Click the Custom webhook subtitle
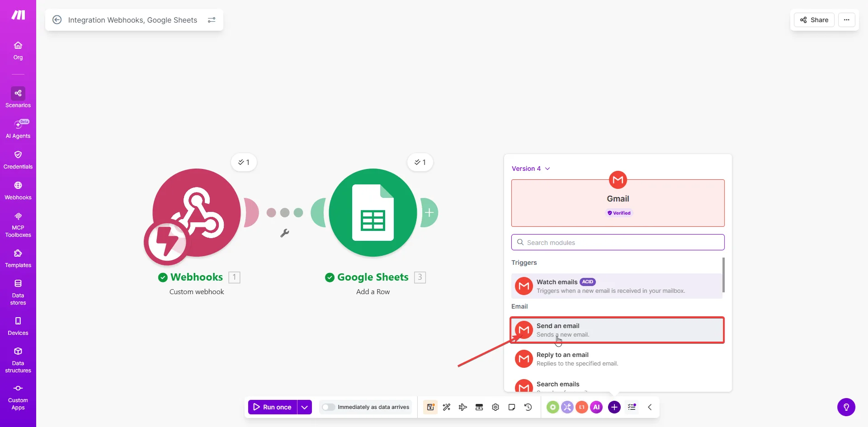This screenshot has height=427, width=868. 197,292
